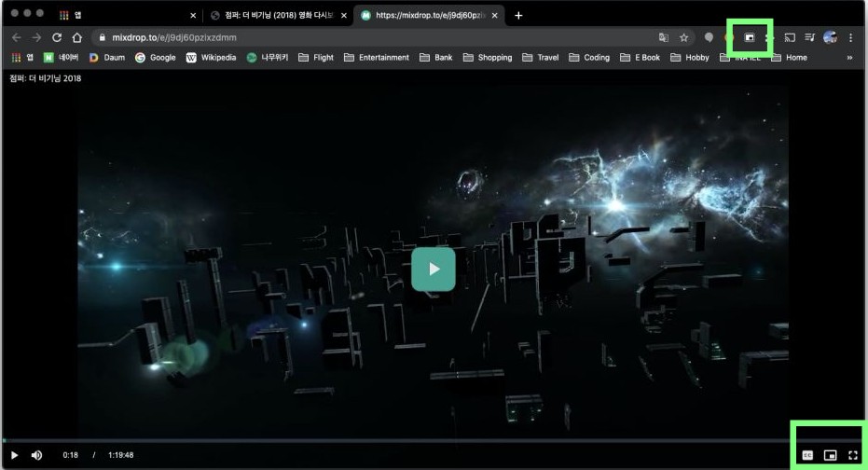Open the Chrome cast icon
Screen dimensions: 868x470
[x=789, y=37]
